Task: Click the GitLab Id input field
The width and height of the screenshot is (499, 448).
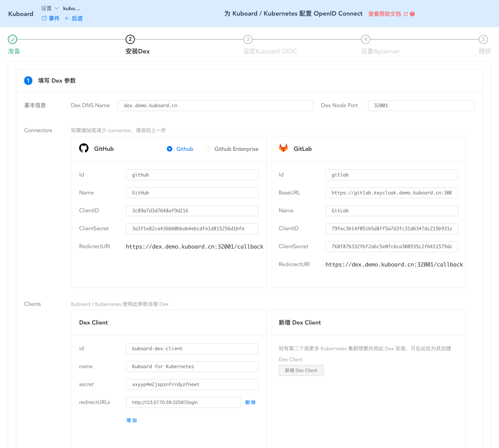Action: click(x=392, y=175)
